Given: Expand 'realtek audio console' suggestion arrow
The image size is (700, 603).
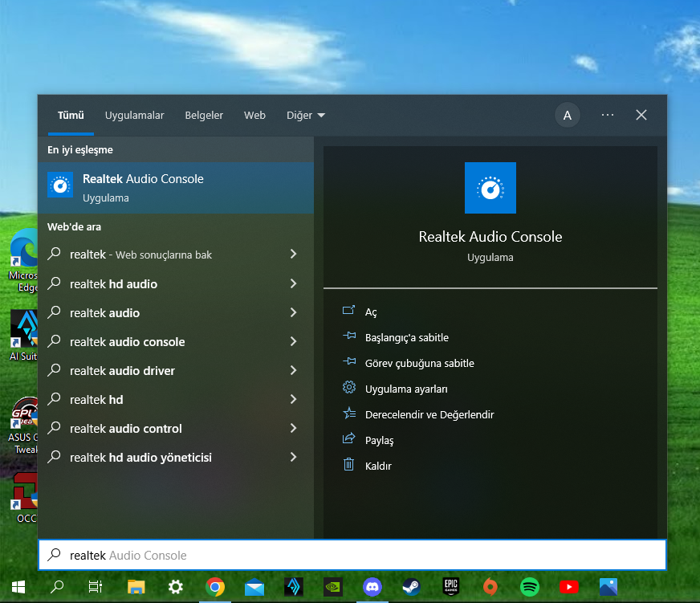Looking at the screenshot, I should [293, 342].
